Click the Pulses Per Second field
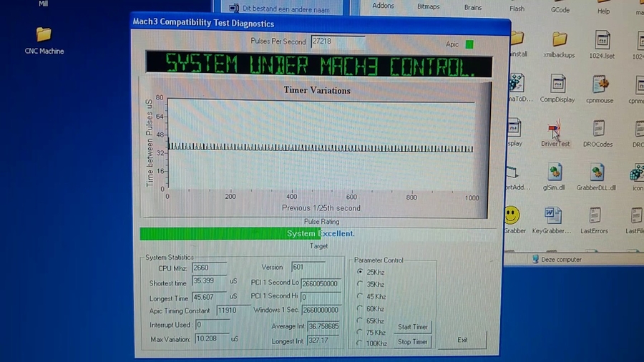This screenshot has height=362, width=644. 338,41
